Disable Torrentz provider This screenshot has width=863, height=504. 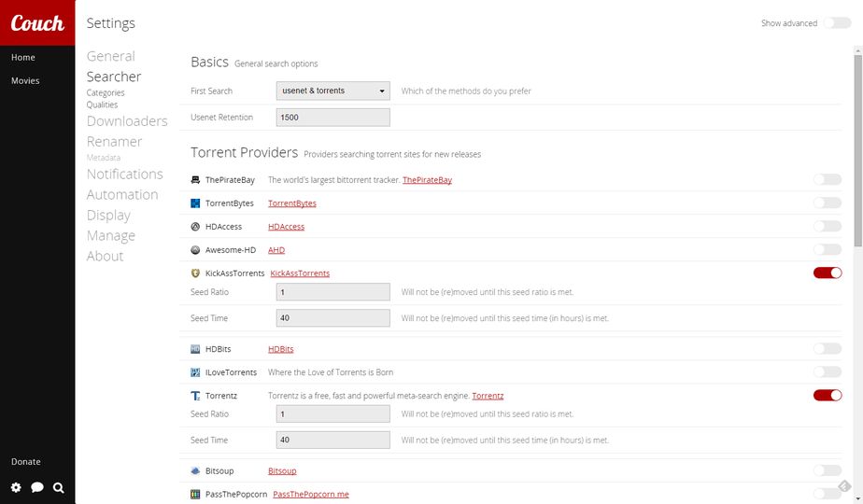(x=828, y=395)
